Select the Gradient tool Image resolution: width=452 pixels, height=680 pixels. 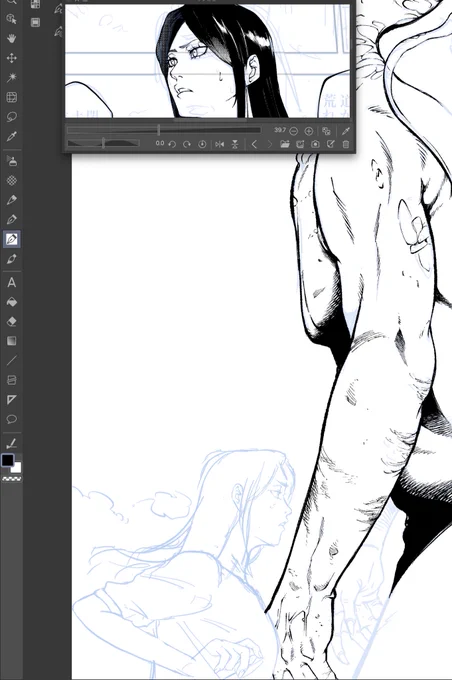coord(12,341)
